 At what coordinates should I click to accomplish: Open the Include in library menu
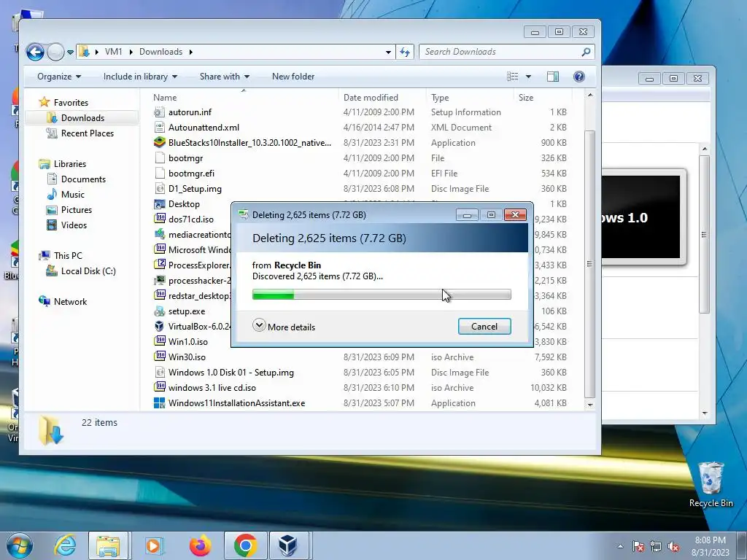140,77
